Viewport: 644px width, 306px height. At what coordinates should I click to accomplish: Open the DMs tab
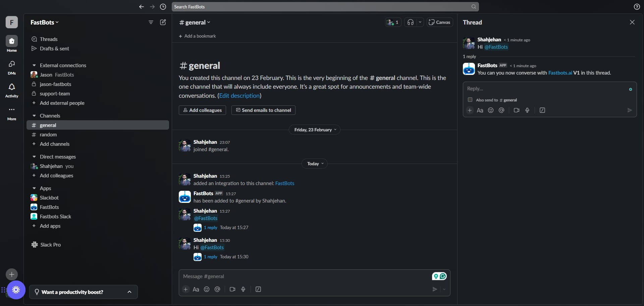pos(12,68)
